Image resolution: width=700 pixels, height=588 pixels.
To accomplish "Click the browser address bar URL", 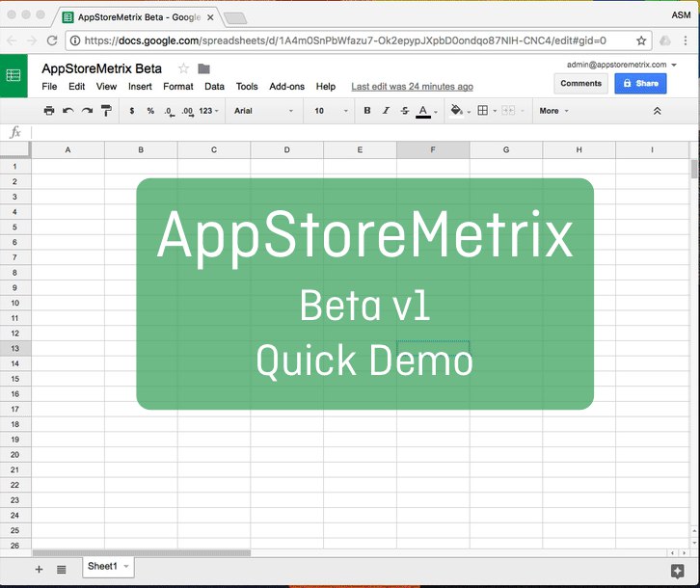I will [345, 40].
